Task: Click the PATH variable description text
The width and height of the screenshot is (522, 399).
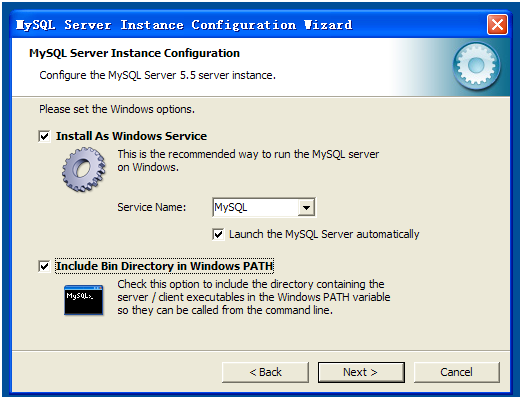Action: click(x=254, y=297)
